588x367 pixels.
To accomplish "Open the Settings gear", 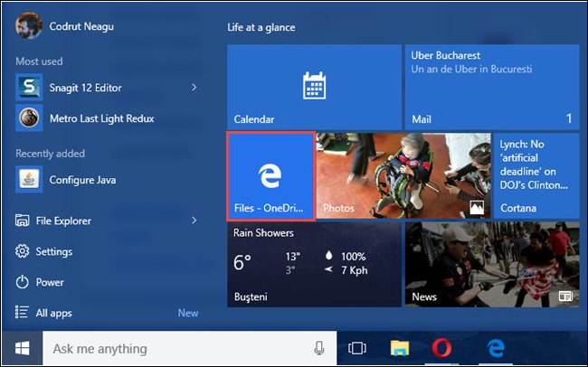I will tap(22, 251).
